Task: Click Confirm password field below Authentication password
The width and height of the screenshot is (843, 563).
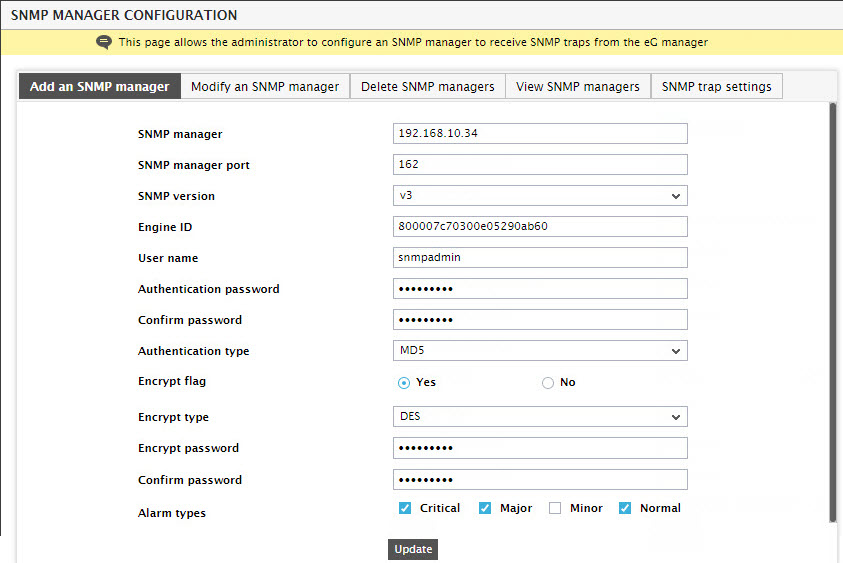Action: tap(540, 319)
